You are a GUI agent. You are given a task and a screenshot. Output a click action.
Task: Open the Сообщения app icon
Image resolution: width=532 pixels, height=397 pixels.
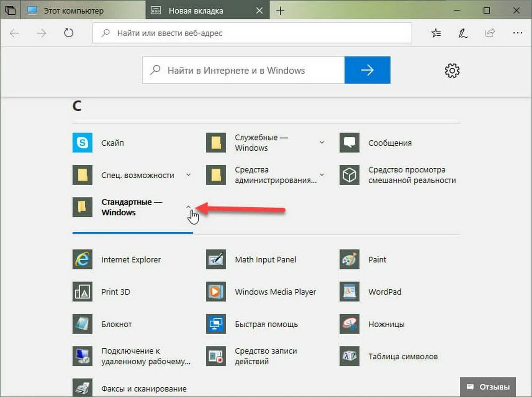(x=350, y=143)
